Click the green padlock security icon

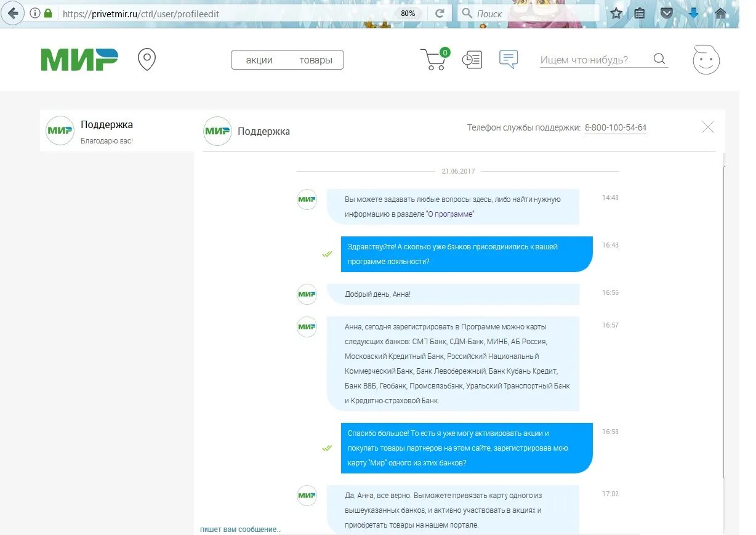[49, 13]
